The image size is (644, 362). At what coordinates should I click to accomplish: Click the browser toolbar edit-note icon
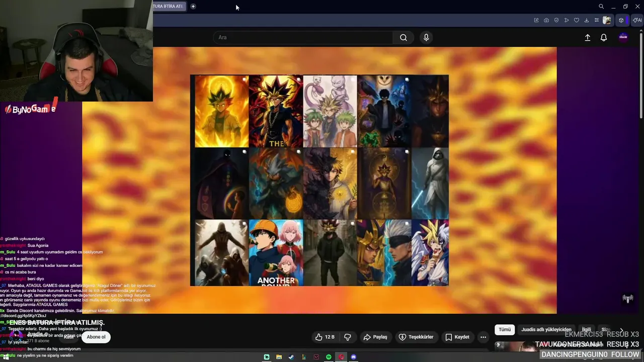(536, 20)
